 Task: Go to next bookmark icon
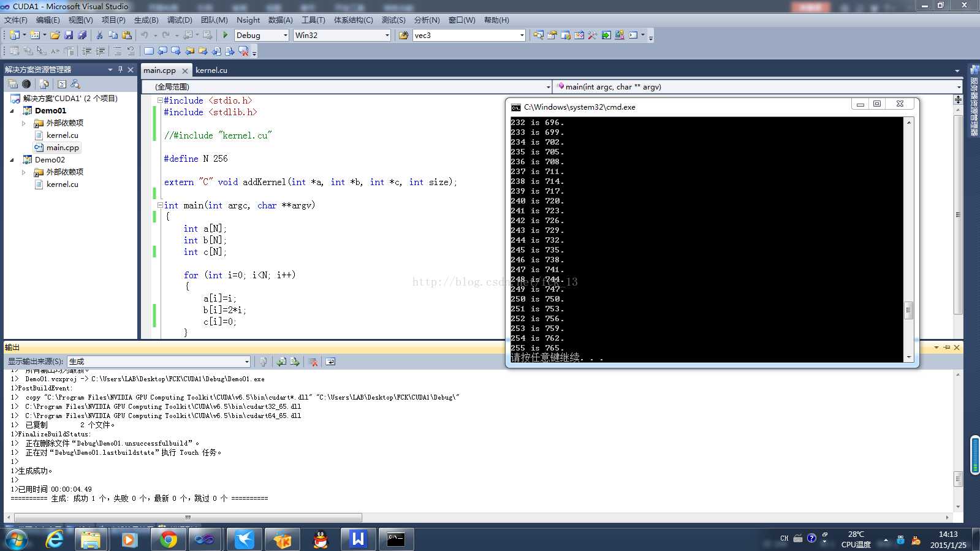click(x=176, y=51)
